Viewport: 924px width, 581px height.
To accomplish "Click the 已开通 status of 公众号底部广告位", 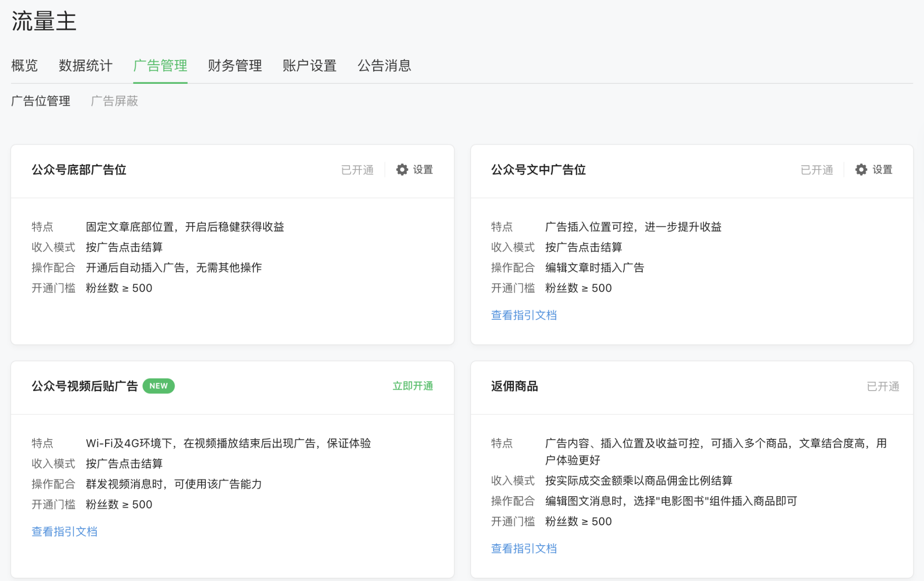I will click(357, 170).
